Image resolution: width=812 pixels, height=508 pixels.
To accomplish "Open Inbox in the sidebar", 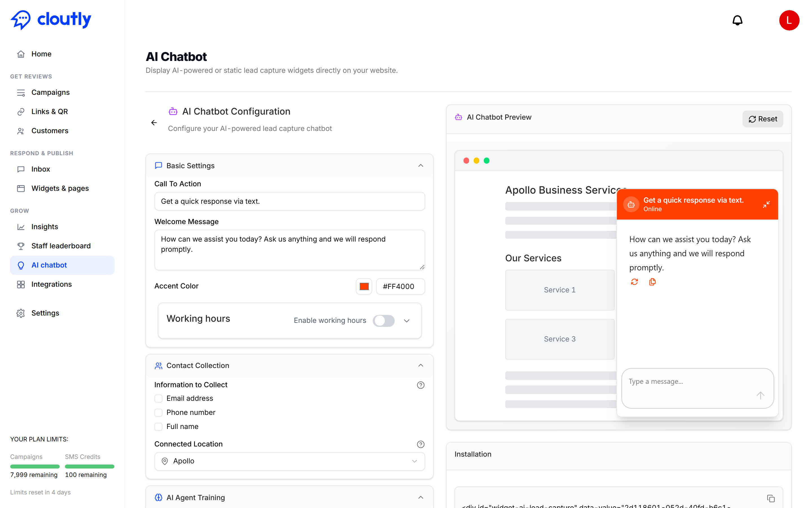I will tap(62, 169).
